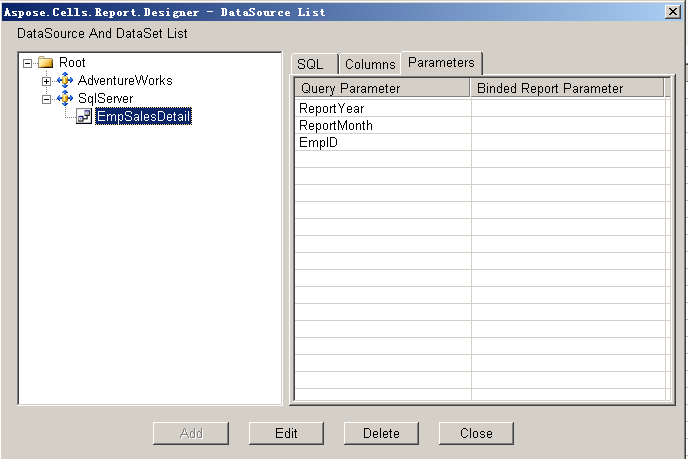The height and width of the screenshot is (459, 688).
Task: Select the Root label in tree
Action: point(72,63)
